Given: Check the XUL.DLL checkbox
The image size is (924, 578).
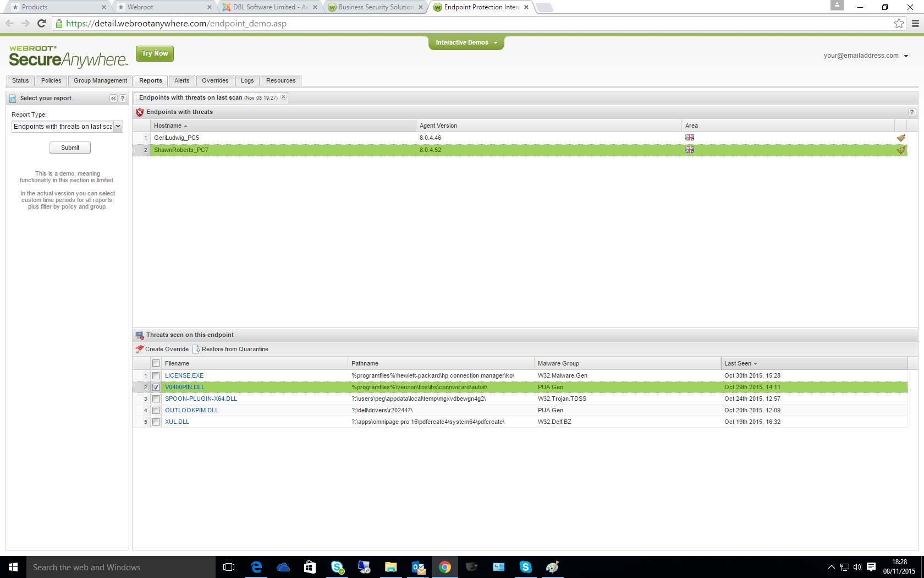Looking at the screenshot, I should point(156,422).
